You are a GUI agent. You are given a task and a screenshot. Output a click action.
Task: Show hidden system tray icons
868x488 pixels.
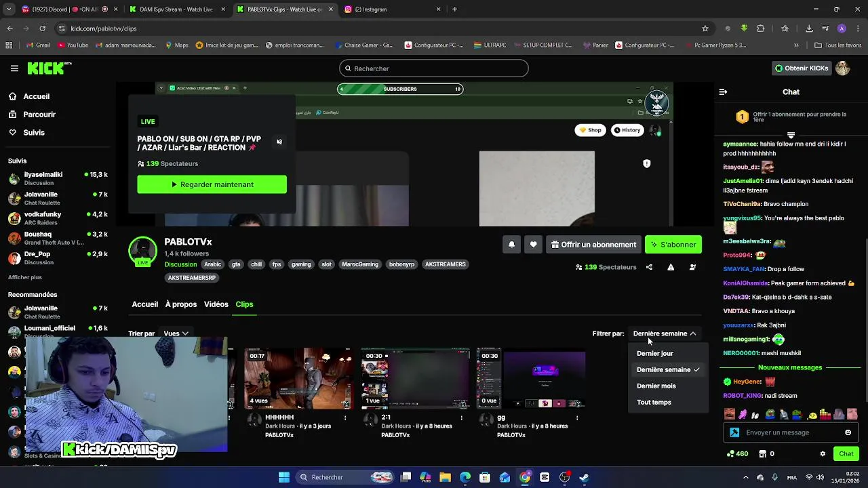745,477
